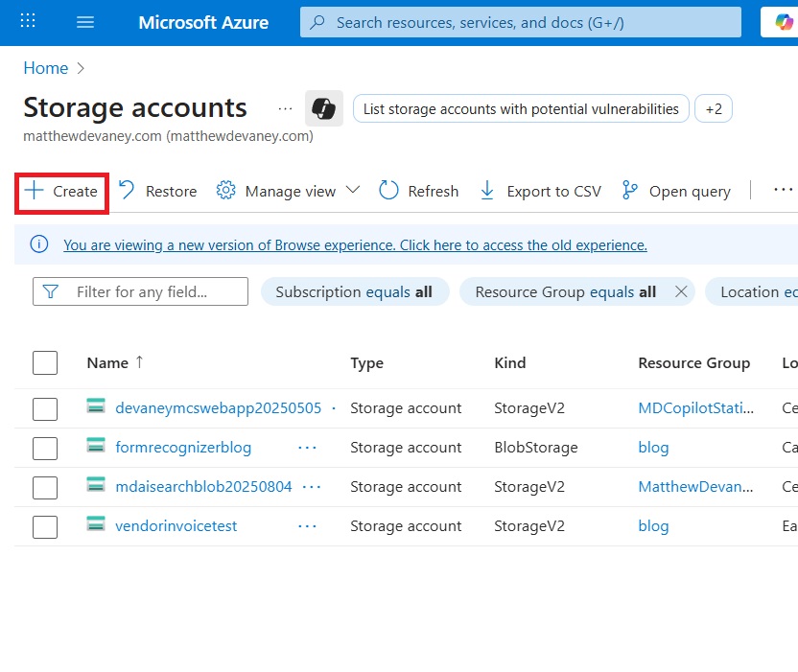Check the devaneymcswebapp20250505 row checkbox
The height and width of the screenshot is (672, 798).
click(45, 409)
